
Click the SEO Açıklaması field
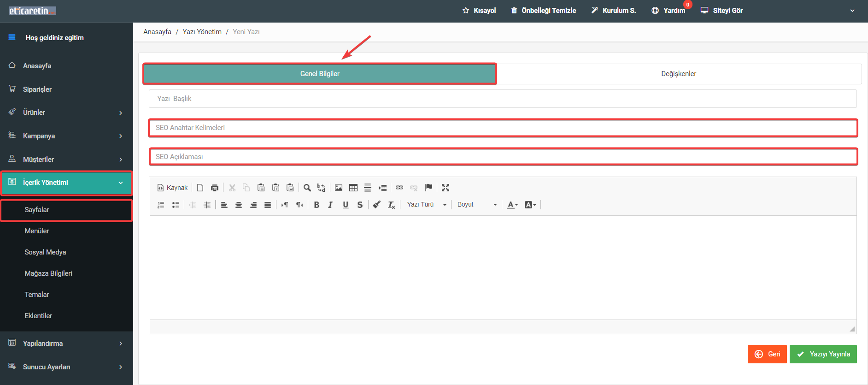pos(503,157)
